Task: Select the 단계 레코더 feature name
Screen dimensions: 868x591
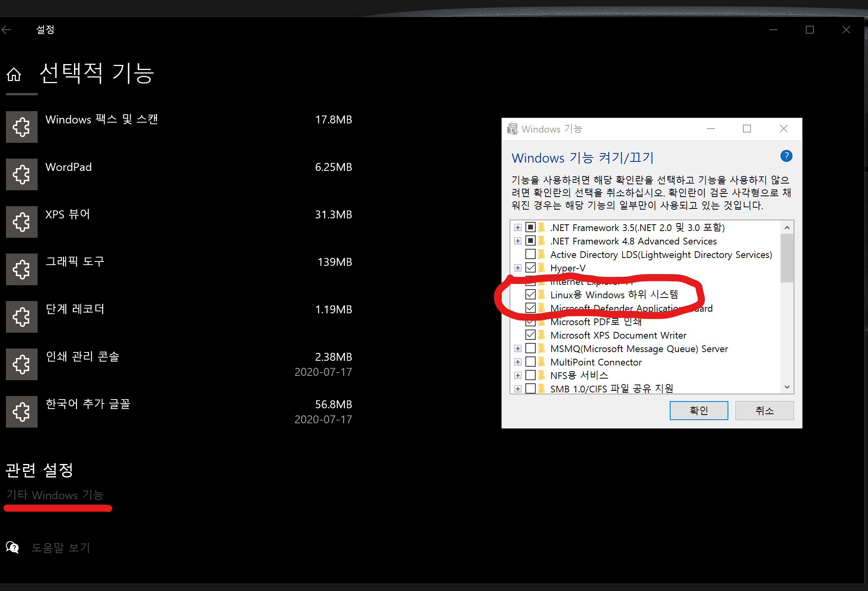Action: point(75,309)
